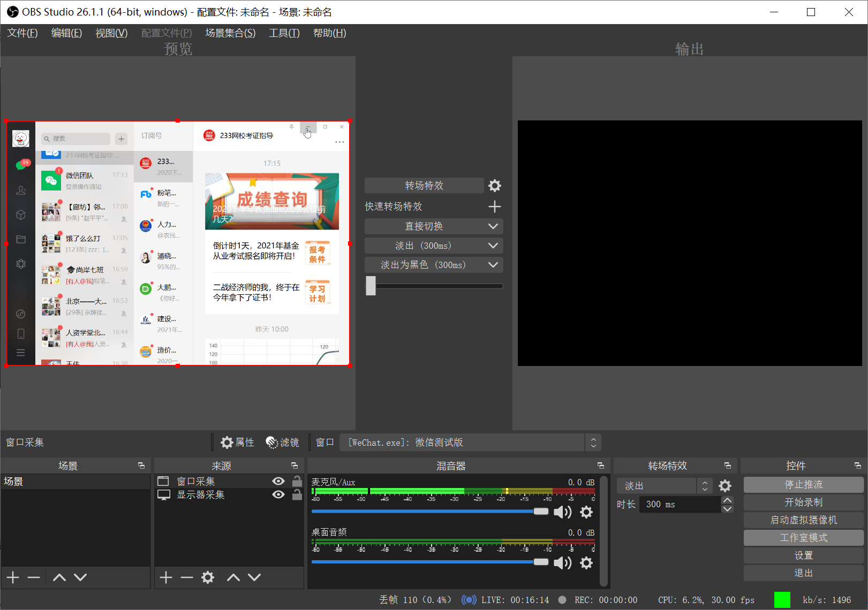This screenshot has height=610, width=868.
Task: Mute the 麦克风/Aux audio channel
Action: pos(562,513)
